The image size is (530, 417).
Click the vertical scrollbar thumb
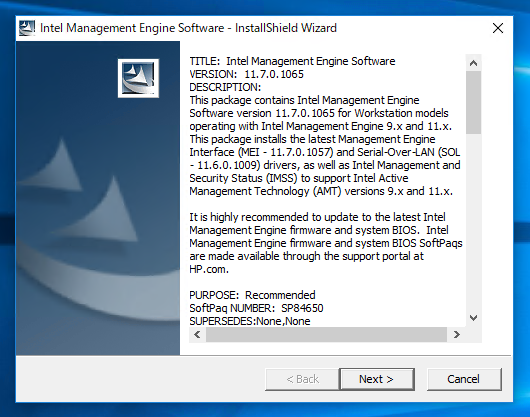(474, 102)
